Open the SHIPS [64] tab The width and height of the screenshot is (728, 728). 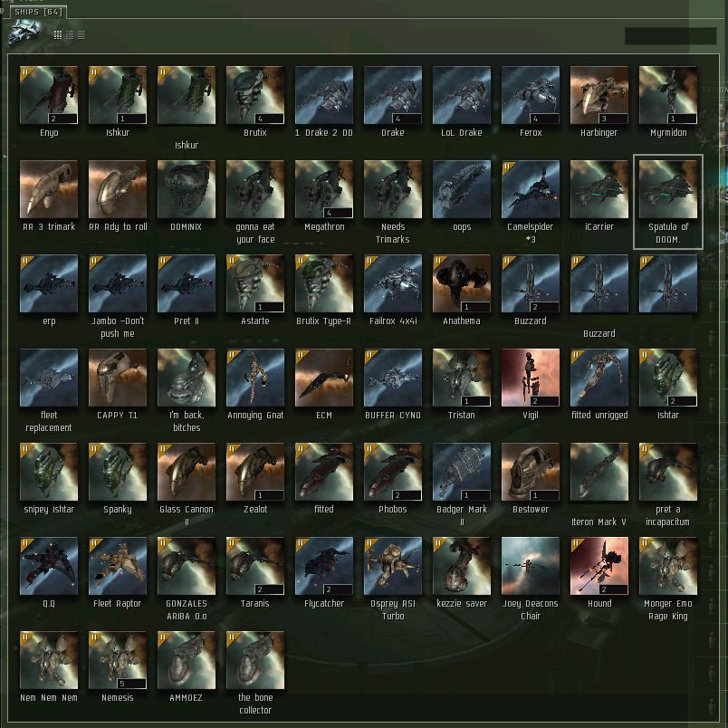point(39,12)
